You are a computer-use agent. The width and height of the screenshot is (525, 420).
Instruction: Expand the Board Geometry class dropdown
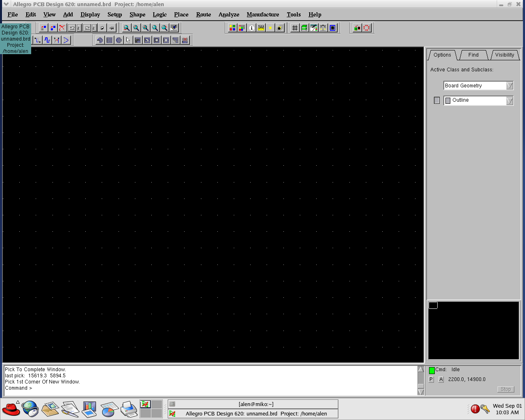coord(509,86)
